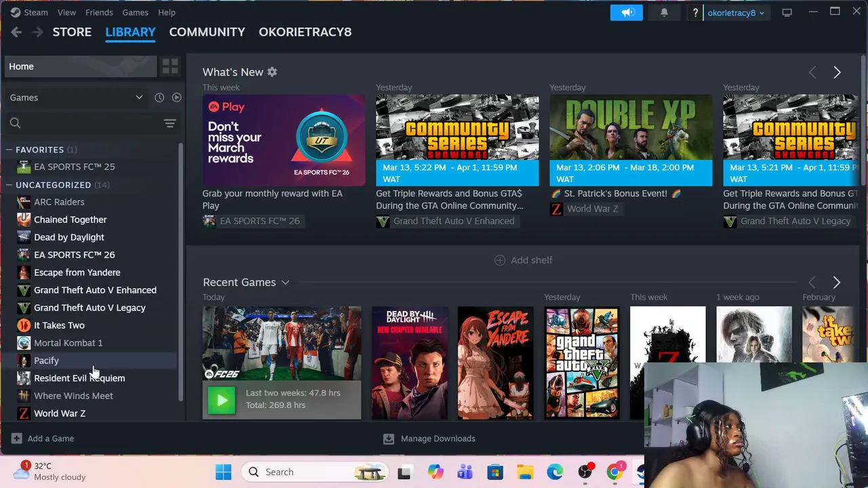Open Escape from Yandere cover thumbnail
Screen dimensions: 868x488
(x=495, y=363)
